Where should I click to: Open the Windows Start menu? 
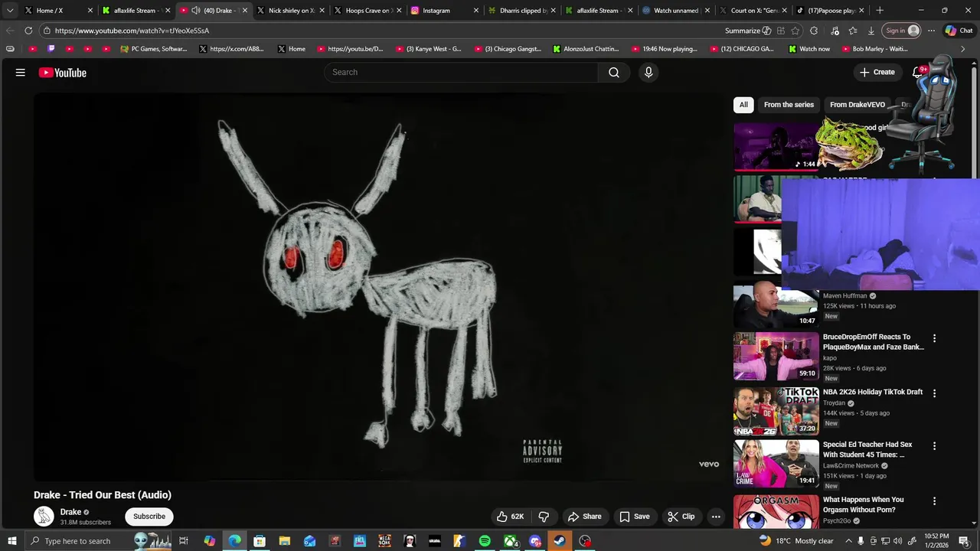pos(11,541)
